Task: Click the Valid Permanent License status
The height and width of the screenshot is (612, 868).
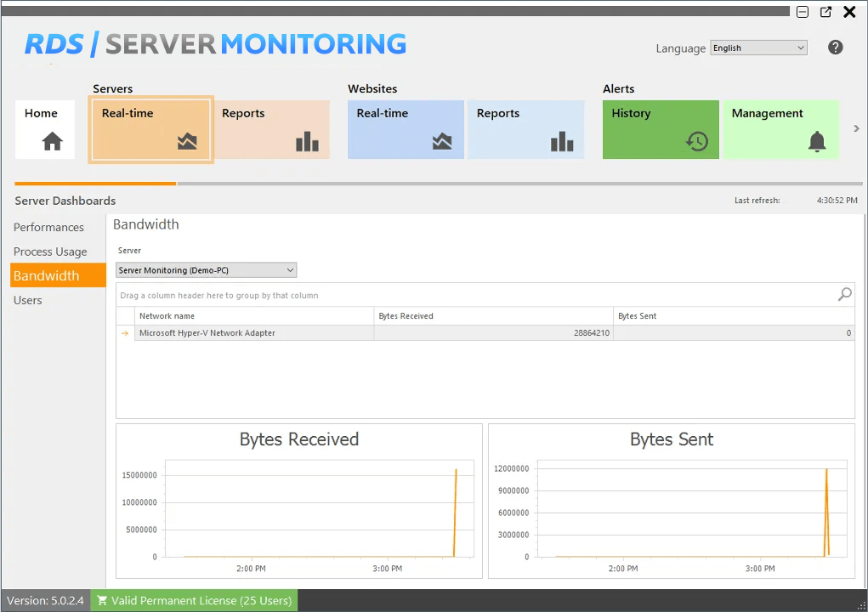Action: (x=194, y=601)
